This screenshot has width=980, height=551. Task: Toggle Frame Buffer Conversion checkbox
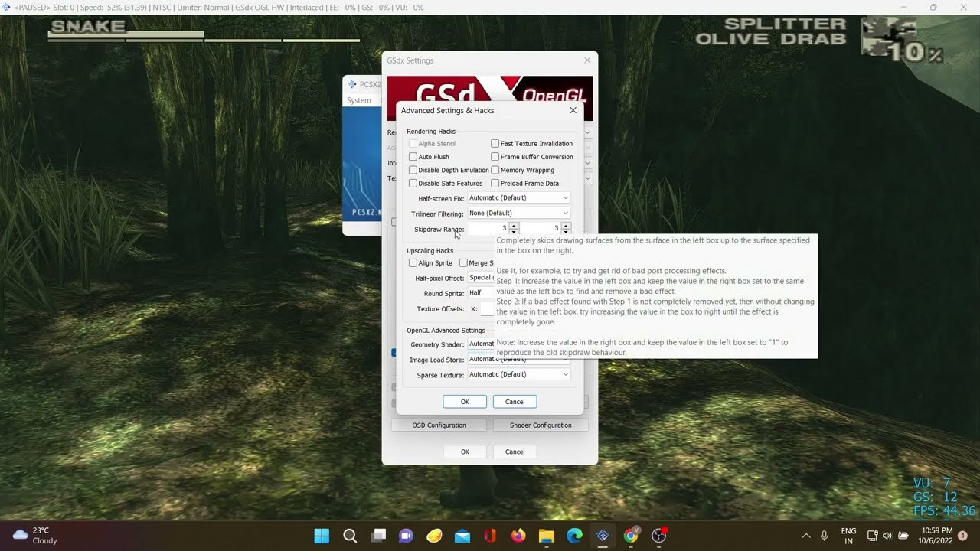pos(495,157)
